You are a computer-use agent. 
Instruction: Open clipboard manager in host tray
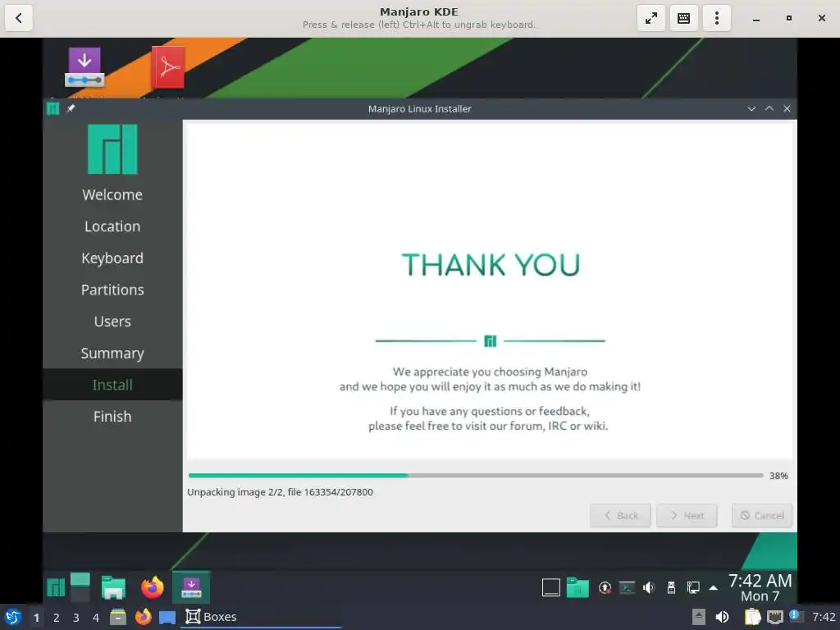tap(752, 617)
